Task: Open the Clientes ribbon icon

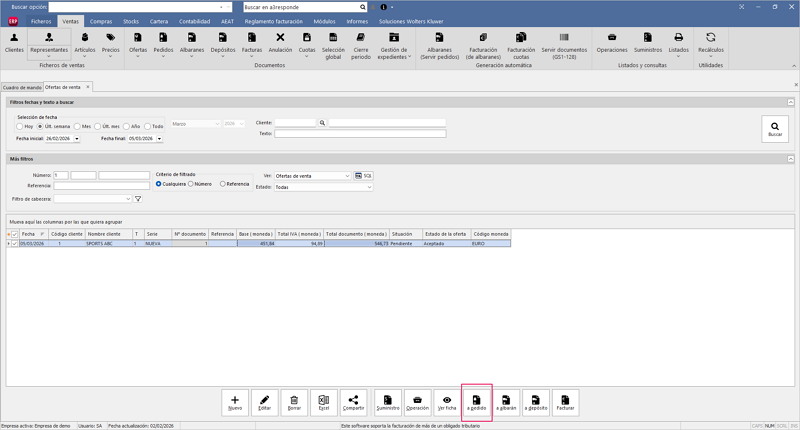Action: coord(14,43)
